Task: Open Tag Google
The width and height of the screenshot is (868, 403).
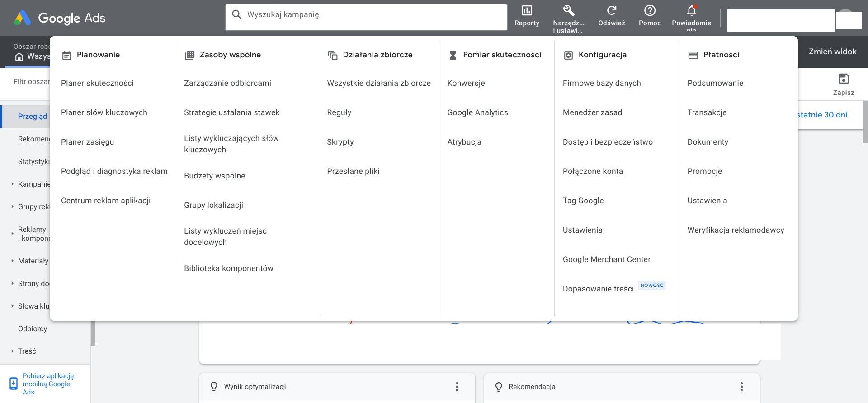Action: 583,201
